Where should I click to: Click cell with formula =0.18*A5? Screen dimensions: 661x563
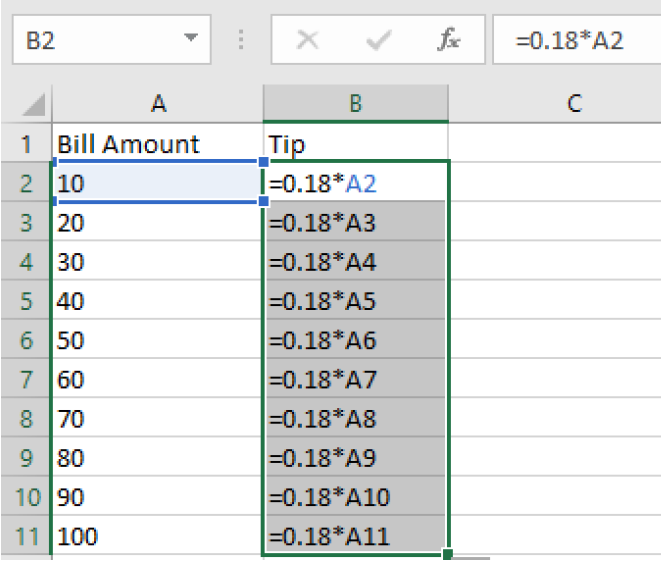356,300
